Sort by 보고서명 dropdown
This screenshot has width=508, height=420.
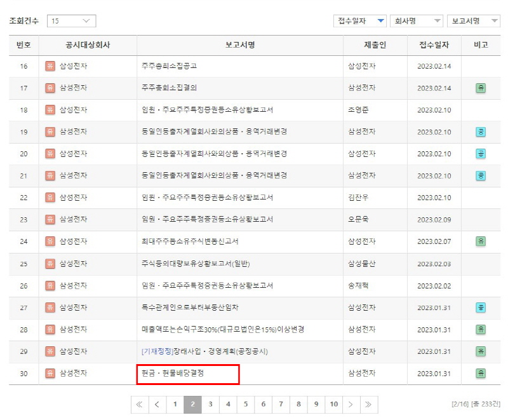tap(474, 21)
